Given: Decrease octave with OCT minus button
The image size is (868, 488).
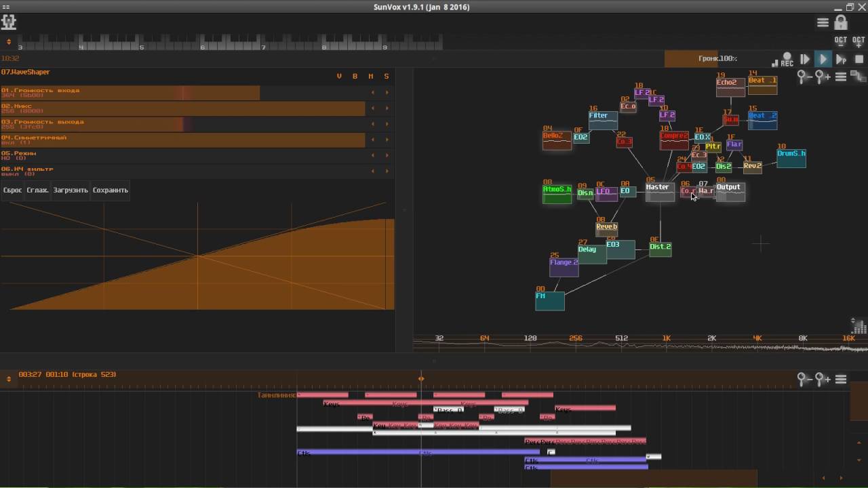Looking at the screenshot, I should pos(841,42).
